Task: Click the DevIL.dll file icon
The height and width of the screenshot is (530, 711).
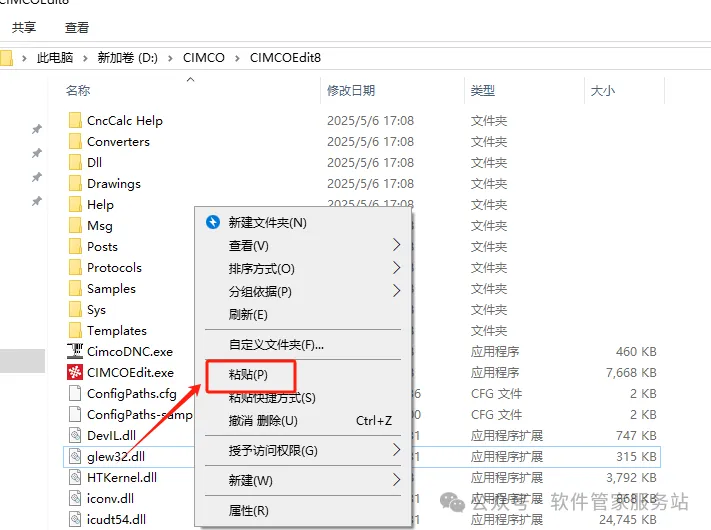Action: (x=75, y=435)
